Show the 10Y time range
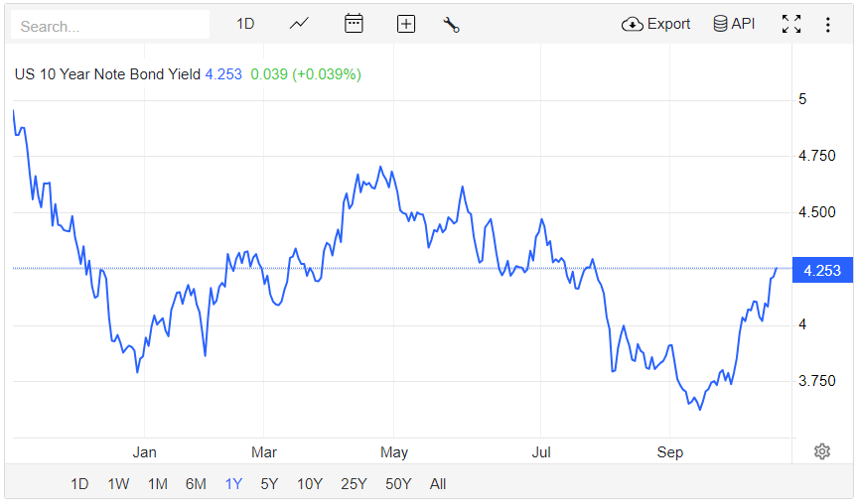The image size is (859, 504). pyautogui.click(x=310, y=484)
